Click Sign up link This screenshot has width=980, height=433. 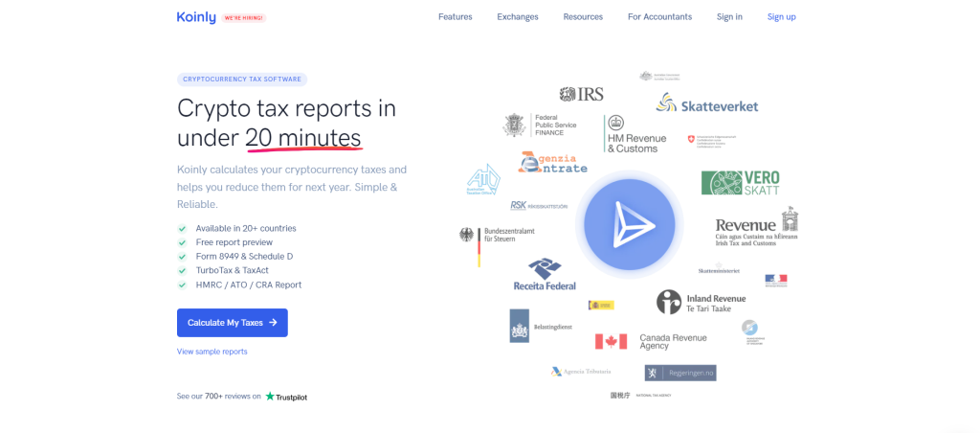[781, 17]
